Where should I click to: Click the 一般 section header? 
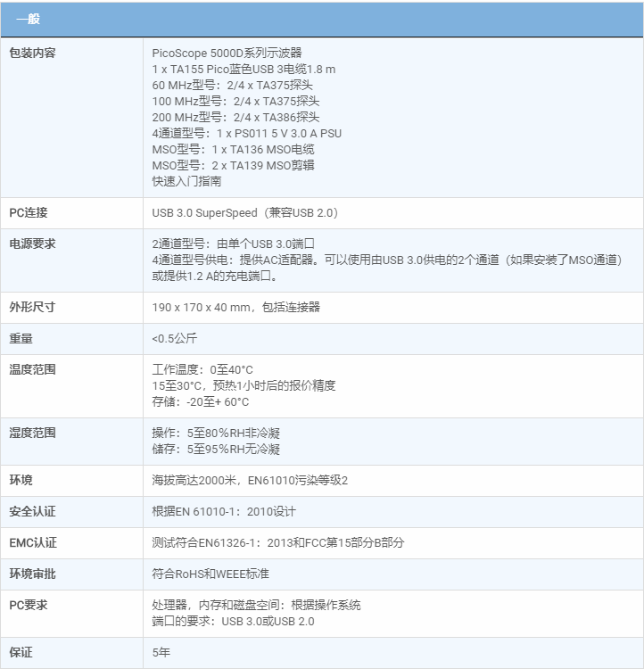28,19
